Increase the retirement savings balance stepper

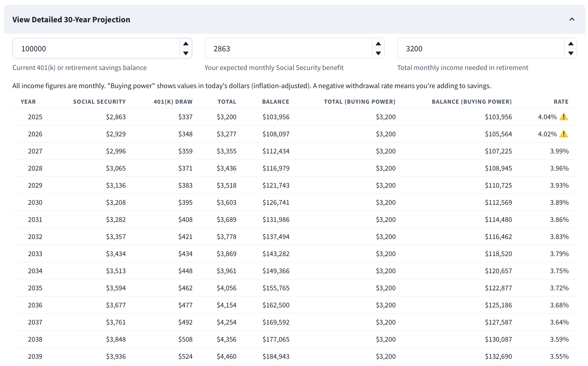[x=186, y=44]
